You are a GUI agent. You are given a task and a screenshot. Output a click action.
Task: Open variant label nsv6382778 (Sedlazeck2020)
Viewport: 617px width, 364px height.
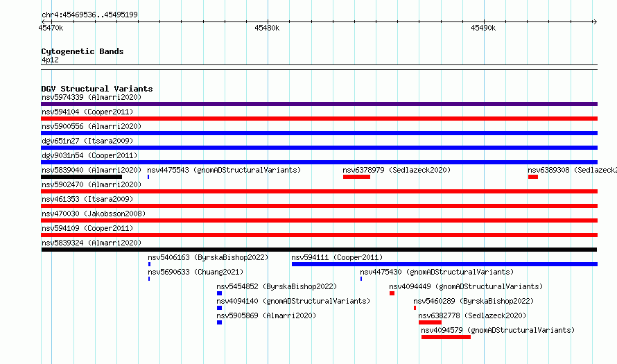click(x=472, y=315)
